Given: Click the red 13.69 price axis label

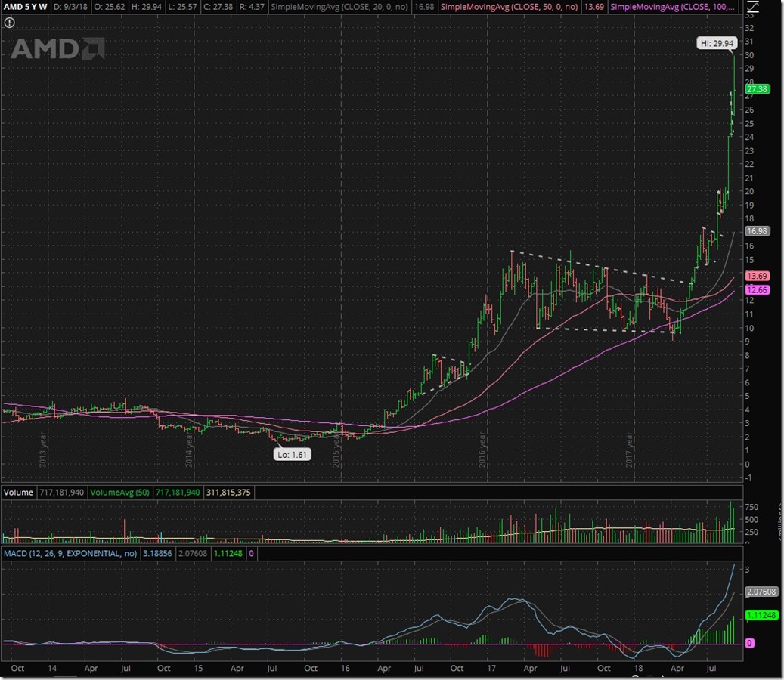Looking at the screenshot, I should click(x=757, y=276).
